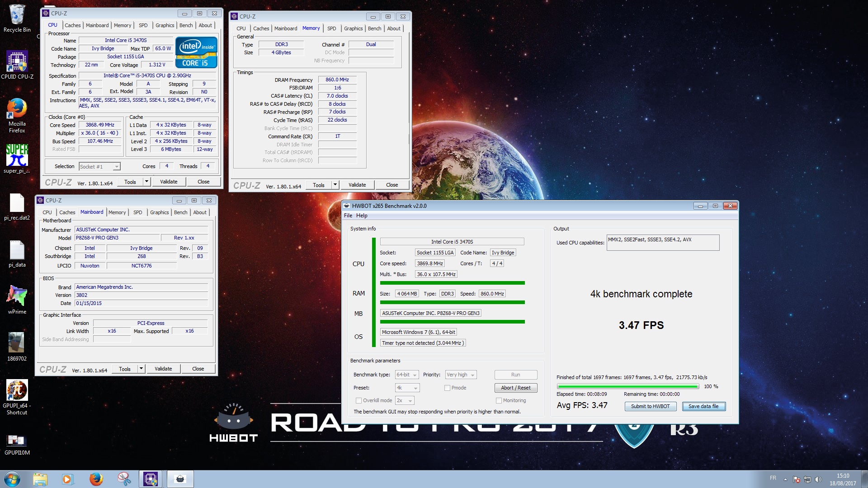Image resolution: width=868 pixels, height=488 pixels.
Task: Click Submit to HWBOT button
Action: click(x=651, y=406)
